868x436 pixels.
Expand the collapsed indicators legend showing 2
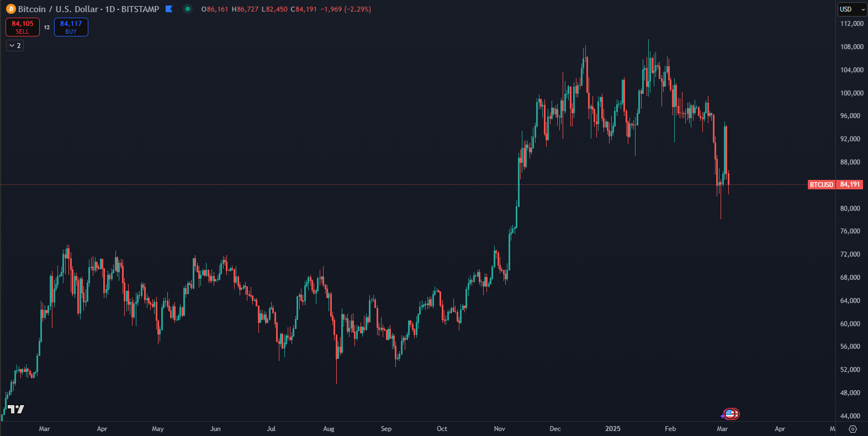pos(15,46)
